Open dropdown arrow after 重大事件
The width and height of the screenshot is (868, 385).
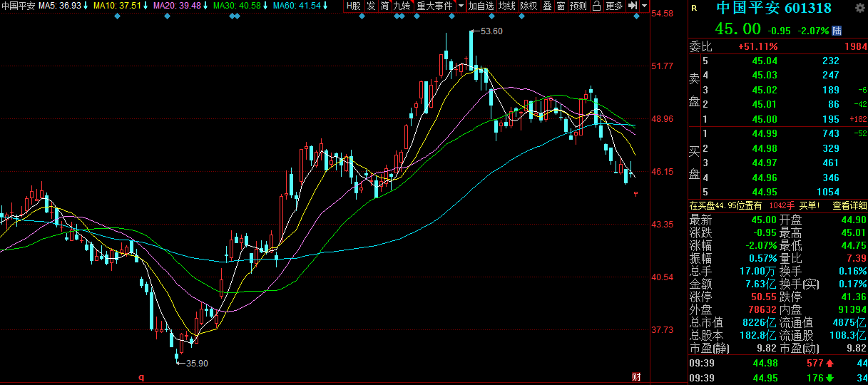461,6
